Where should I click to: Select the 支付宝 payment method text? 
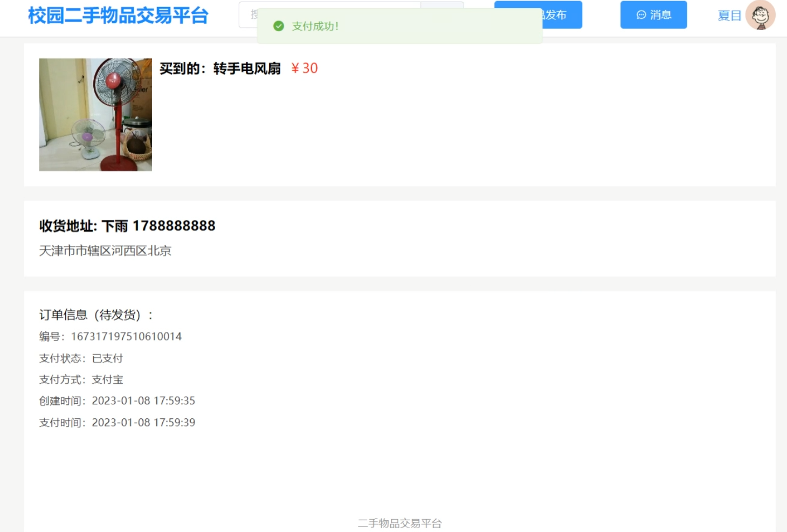[107, 379]
